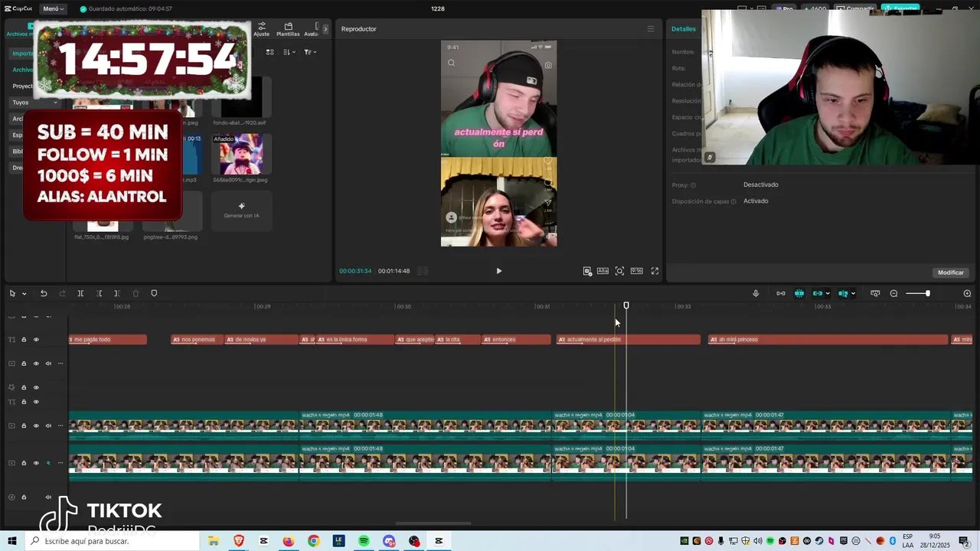
Task: Click the Compartir button in title bar
Action: click(856, 8)
